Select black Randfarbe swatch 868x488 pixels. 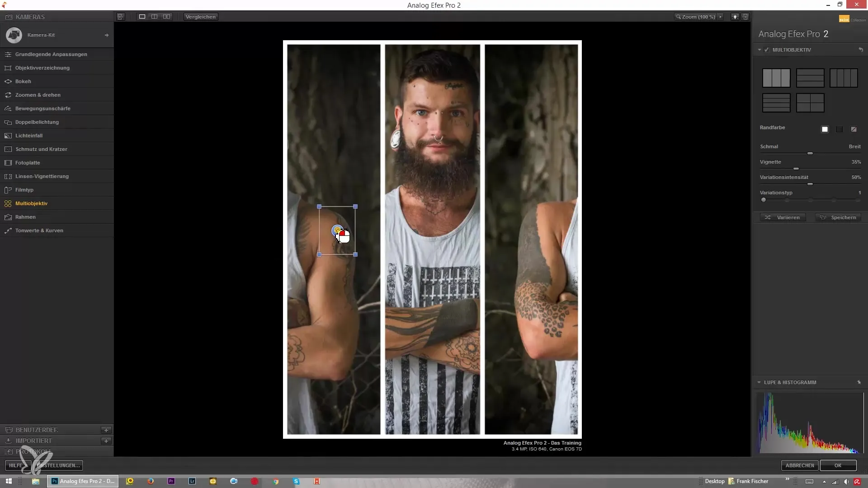tap(839, 129)
